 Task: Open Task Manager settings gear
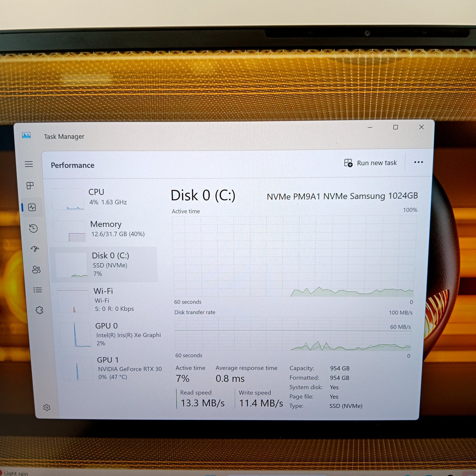(x=46, y=408)
